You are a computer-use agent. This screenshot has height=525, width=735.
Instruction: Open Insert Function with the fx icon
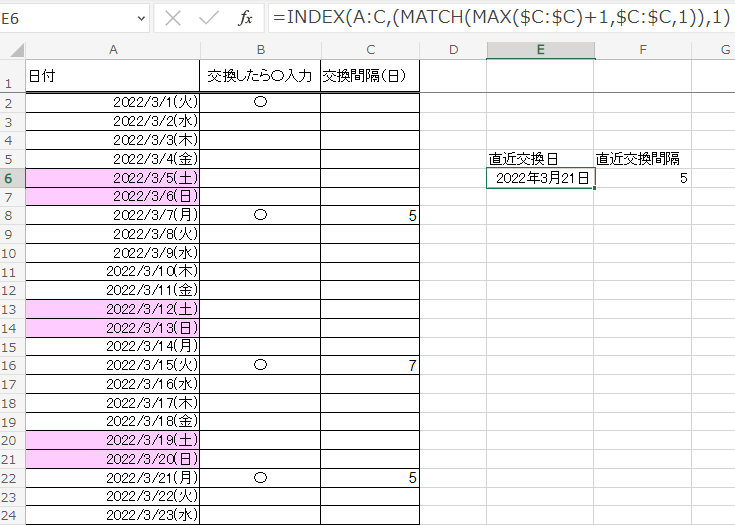245,18
